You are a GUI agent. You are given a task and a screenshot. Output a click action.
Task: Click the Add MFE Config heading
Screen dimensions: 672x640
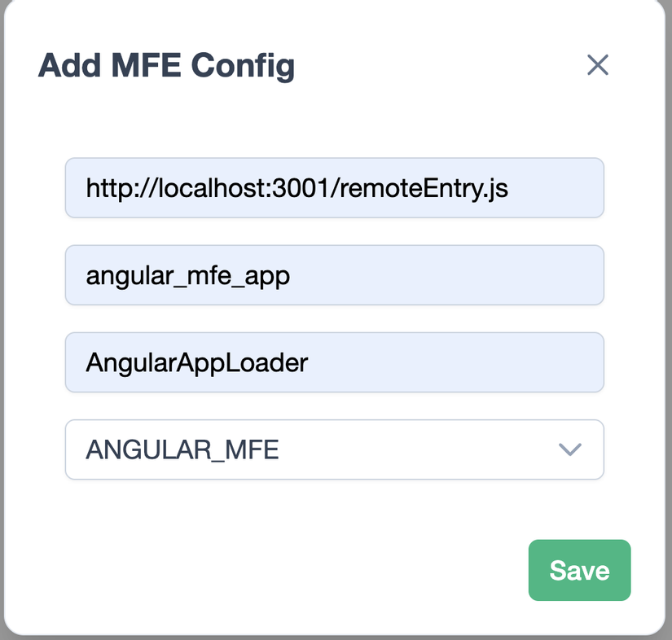point(166,65)
